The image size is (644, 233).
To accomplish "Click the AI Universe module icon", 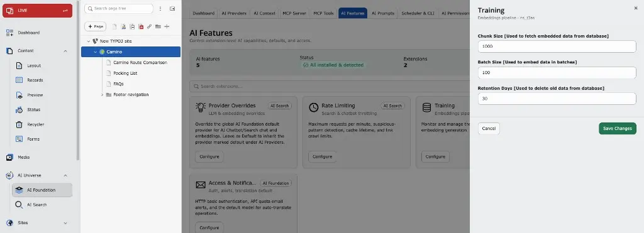I will pyautogui.click(x=9, y=175).
